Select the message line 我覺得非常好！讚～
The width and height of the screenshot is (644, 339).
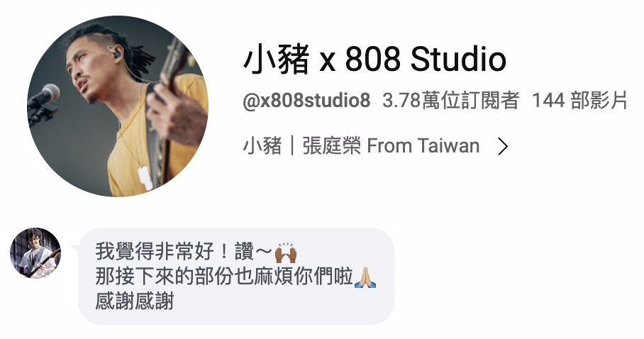pos(184,252)
